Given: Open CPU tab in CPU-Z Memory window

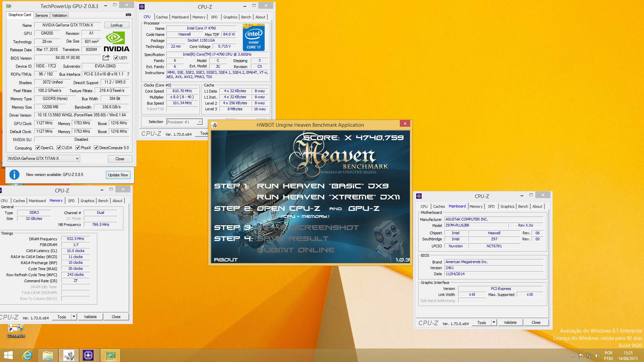Looking at the screenshot, I should coord(4,201).
